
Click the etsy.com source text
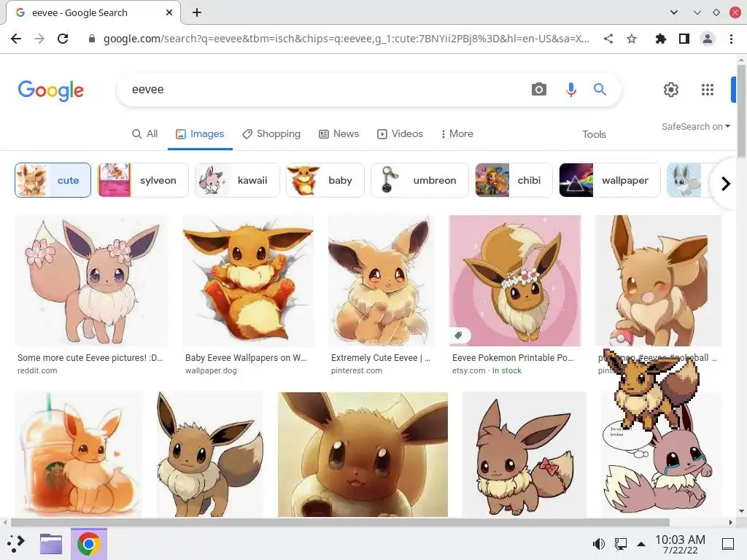469,370
